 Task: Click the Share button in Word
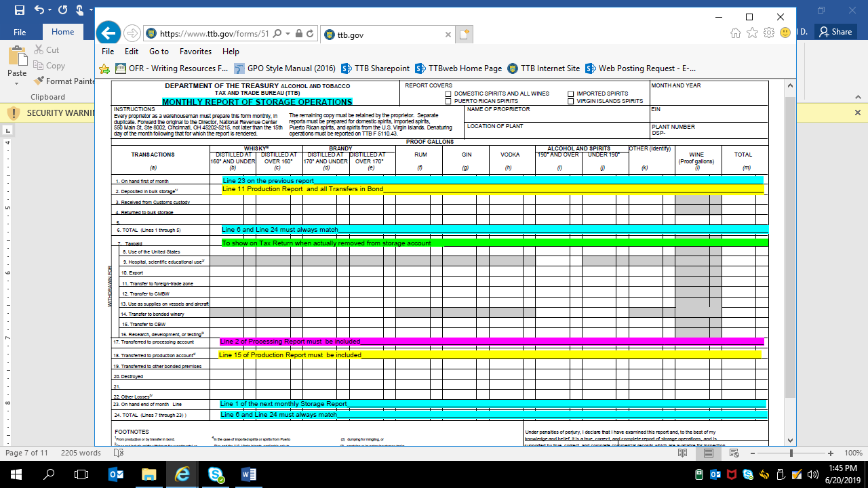coord(835,32)
